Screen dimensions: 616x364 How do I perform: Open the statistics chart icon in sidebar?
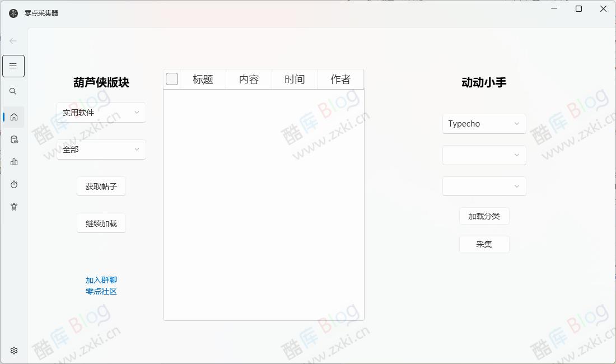click(x=13, y=162)
